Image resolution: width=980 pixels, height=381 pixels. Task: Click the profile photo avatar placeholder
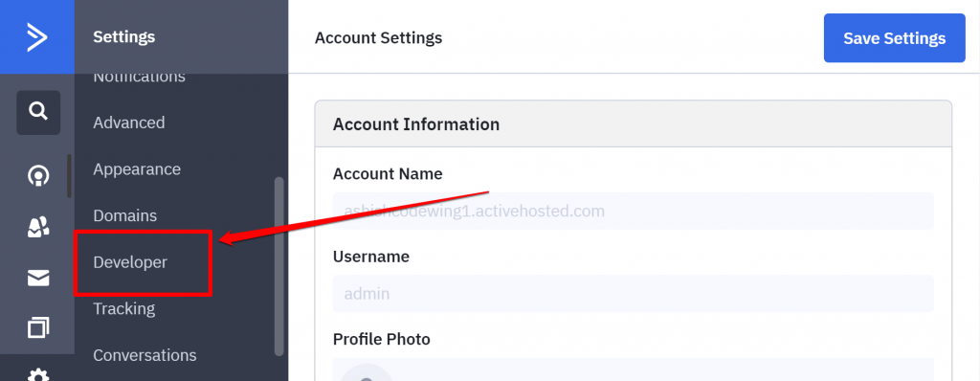[x=367, y=373]
